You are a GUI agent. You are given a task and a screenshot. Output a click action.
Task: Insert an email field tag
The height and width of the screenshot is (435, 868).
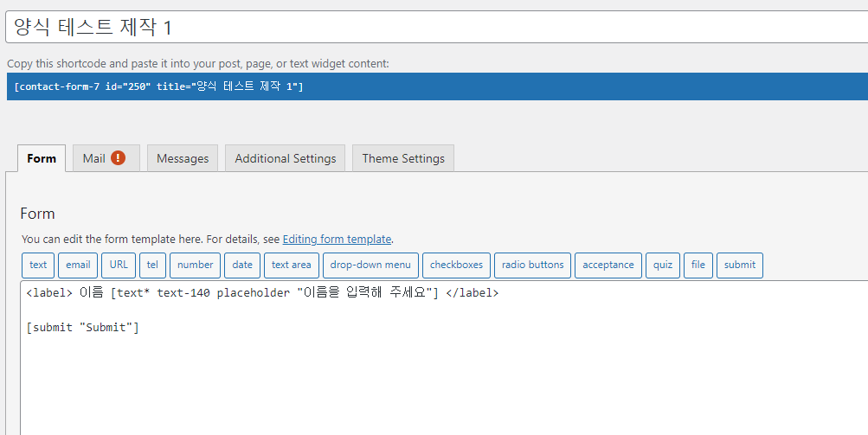coord(78,265)
